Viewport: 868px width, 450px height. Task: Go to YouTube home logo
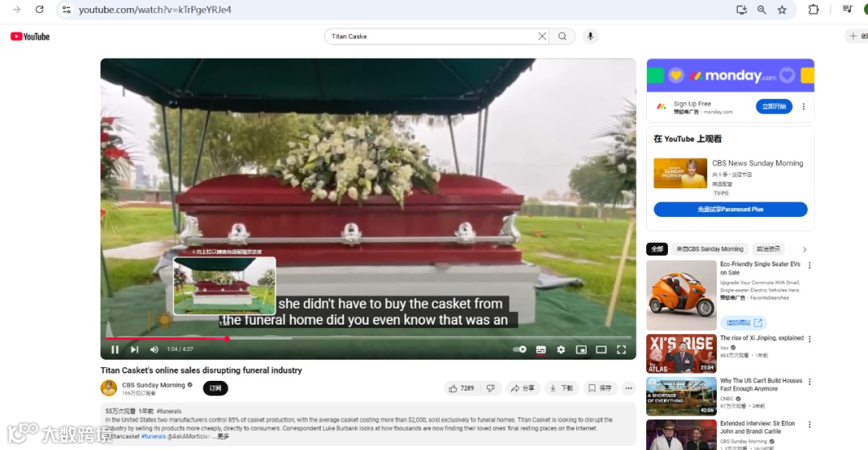(x=30, y=36)
